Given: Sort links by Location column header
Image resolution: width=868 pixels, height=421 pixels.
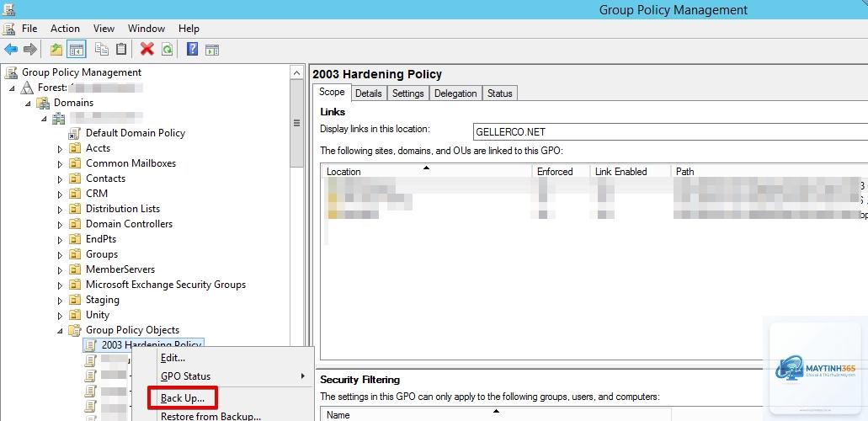Looking at the screenshot, I should [x=427, y=172].
